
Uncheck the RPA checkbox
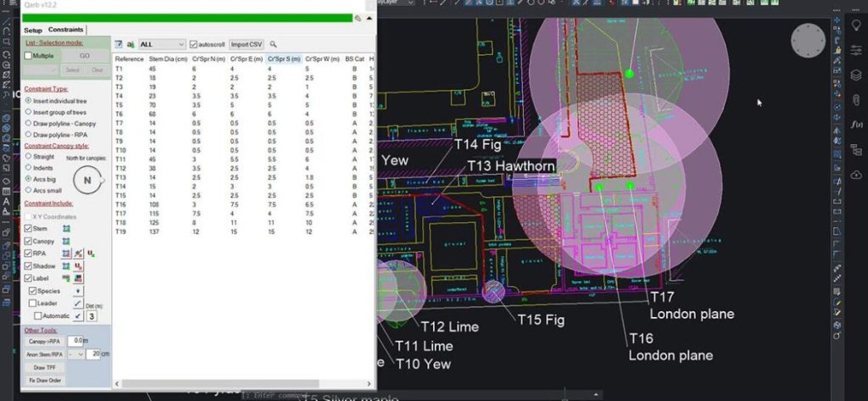tap(28, 253)
